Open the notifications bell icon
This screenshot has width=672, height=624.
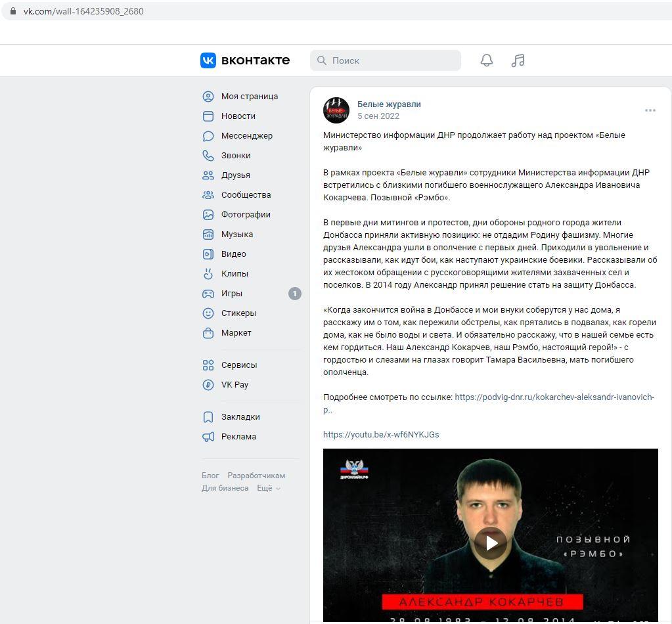tap(487, 60)
